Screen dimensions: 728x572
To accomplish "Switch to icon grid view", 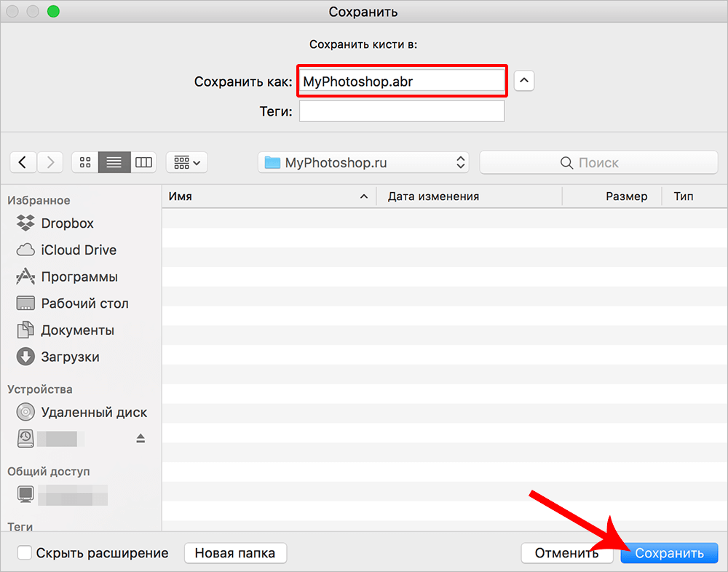I will pos(85,162).
